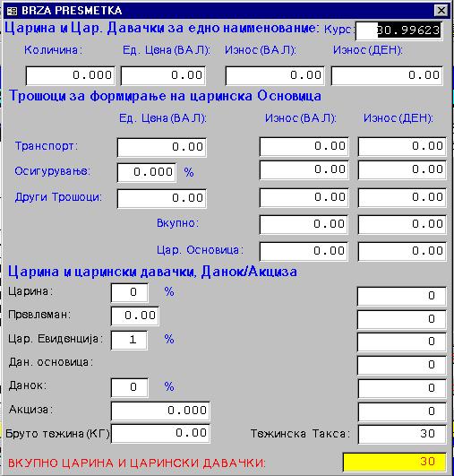The height and width of the screenshot is (476, 454).
Task: Select the Тежинска Такса result field
Action: 402,434
